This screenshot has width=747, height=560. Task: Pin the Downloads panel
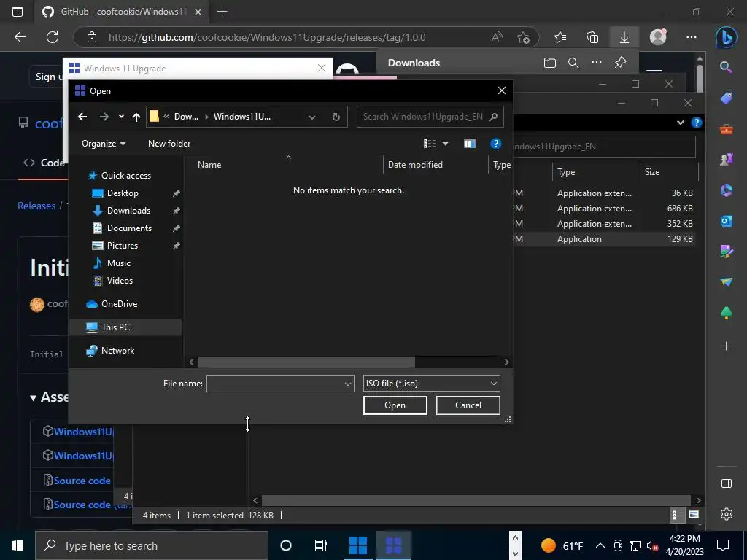[x=620, y=63]
